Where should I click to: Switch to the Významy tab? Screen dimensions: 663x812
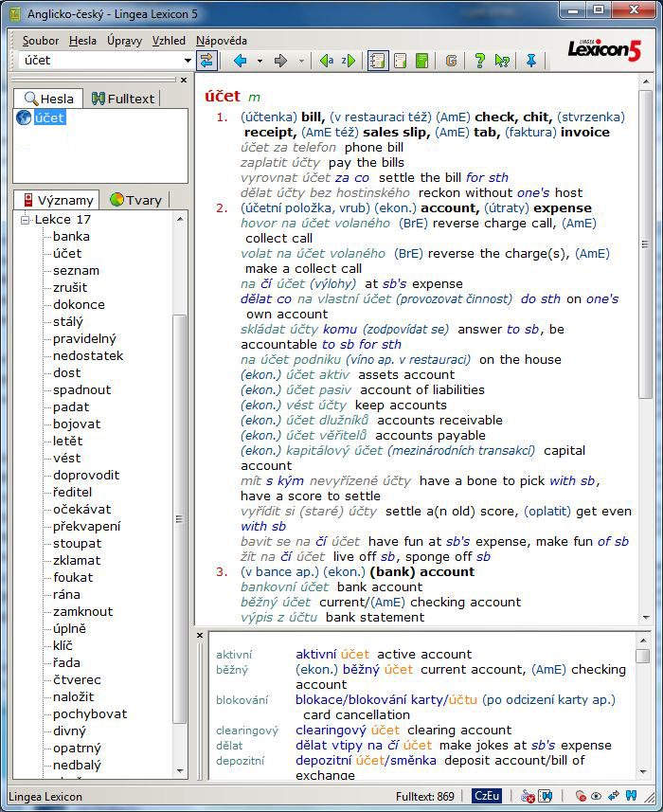point(58,200)
